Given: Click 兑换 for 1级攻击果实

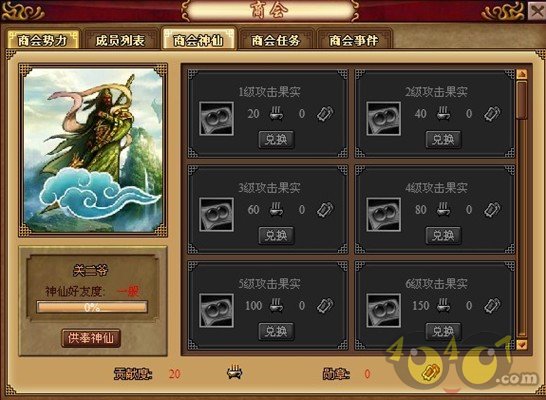Looking at the screenshot, I should tap(276, 140).
